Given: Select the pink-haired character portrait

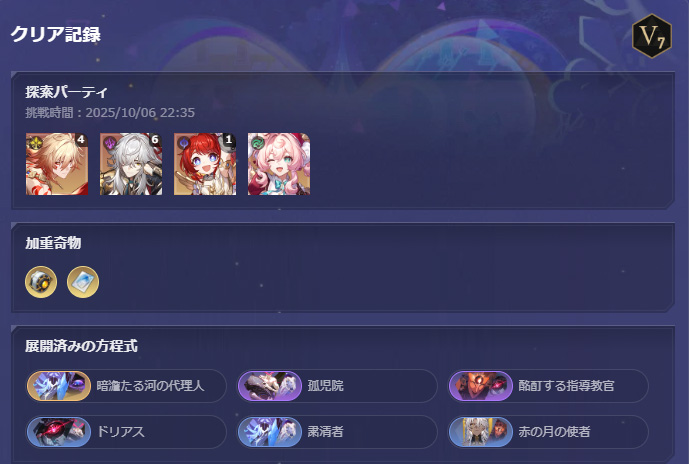Looking at the screenshot, I should pyautogui.click(x=279, y=164).
